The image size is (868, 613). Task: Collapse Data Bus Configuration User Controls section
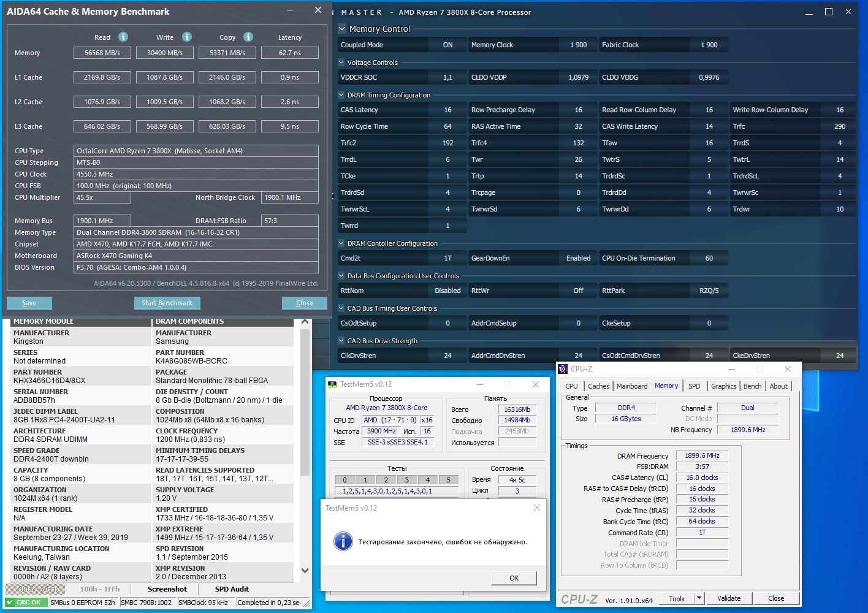coord(341,275)
